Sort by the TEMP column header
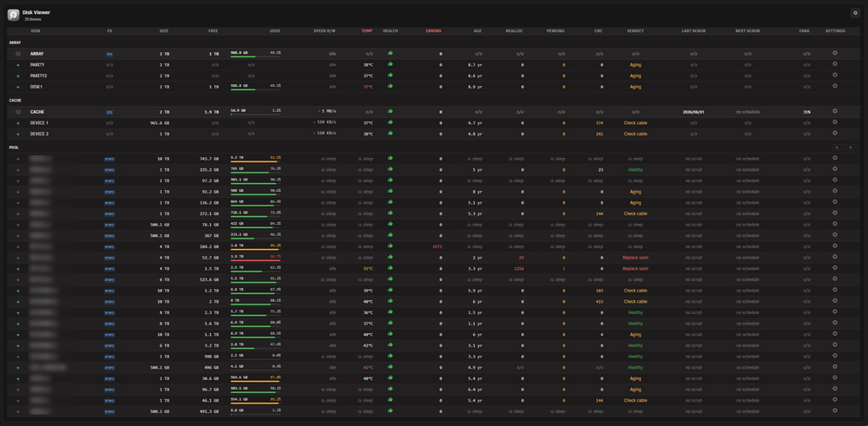 367,31
